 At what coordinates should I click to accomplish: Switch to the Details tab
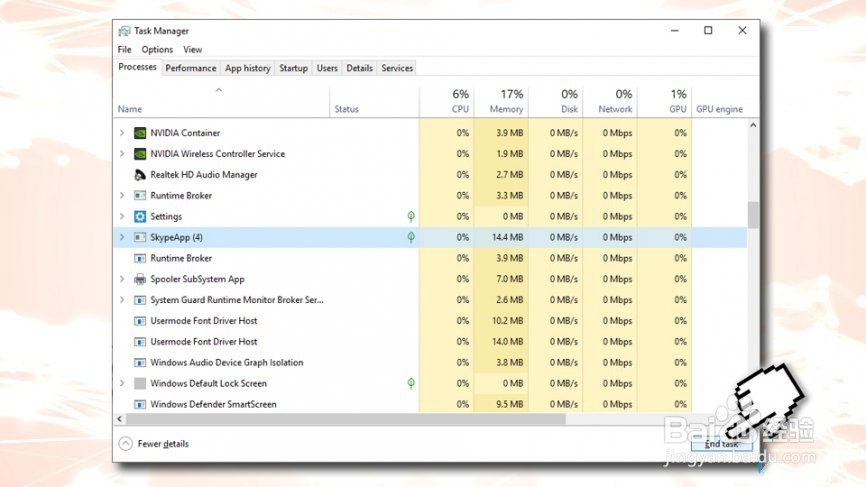pos(360,68)
